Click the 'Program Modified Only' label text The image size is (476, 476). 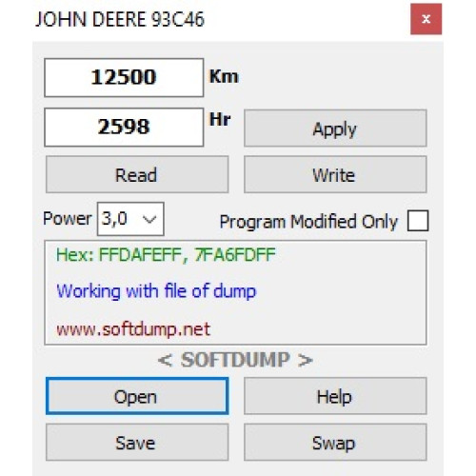[308, 222]
